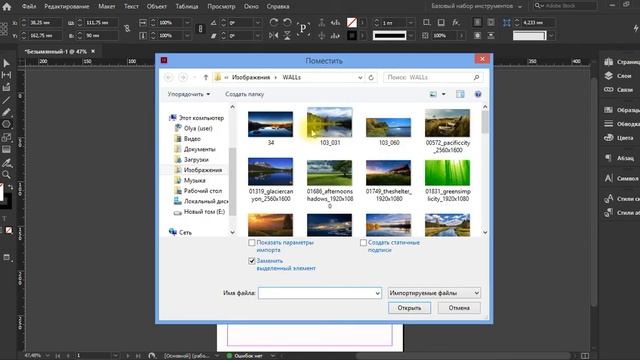The image size is (640, 360).
Task: Open the file name combo box arrow
Action: [x=377, y=293]
